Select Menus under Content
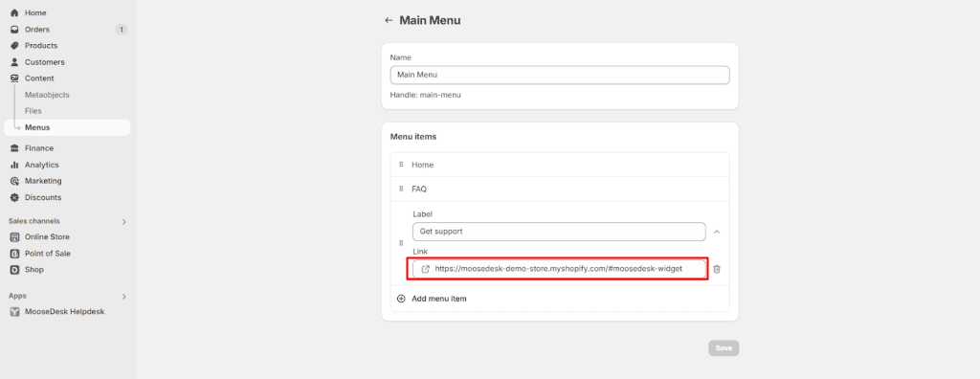Image resolution: width=980 pixels, height=379 pixels. [68, 127]
